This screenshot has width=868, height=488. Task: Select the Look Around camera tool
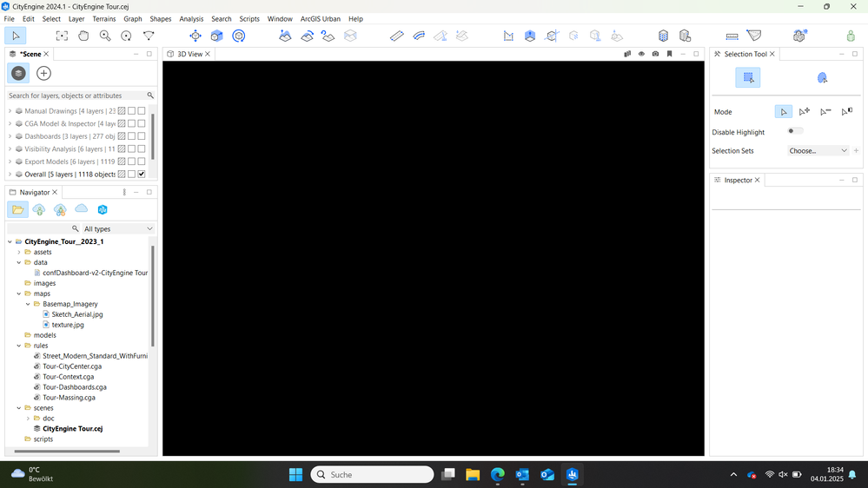click(x=149, y=36)
